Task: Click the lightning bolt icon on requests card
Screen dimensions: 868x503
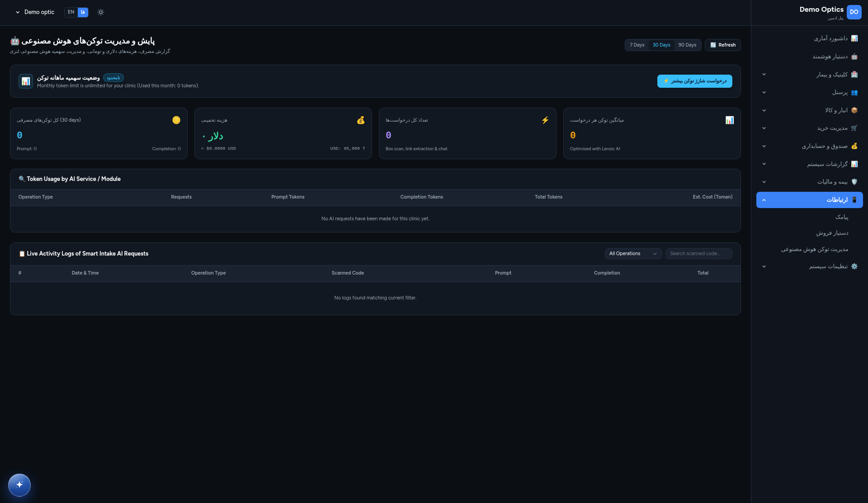Action: [545, 120]
